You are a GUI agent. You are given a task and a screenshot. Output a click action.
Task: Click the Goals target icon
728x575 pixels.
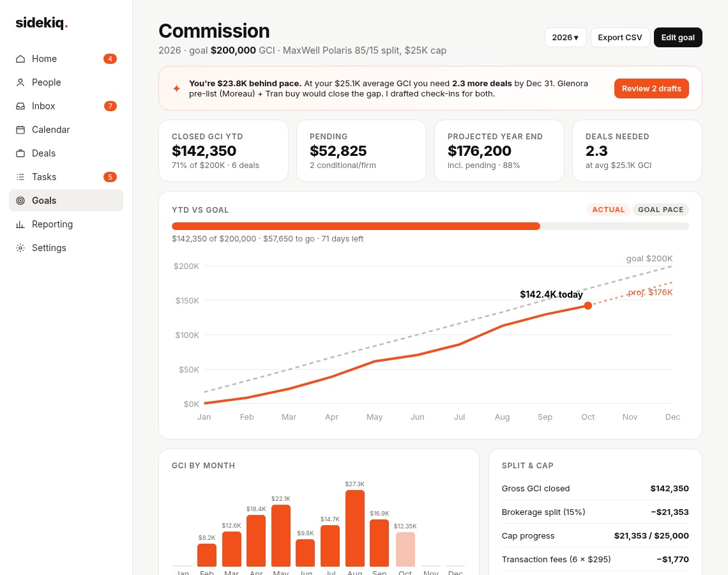click(x=20, y=201)
